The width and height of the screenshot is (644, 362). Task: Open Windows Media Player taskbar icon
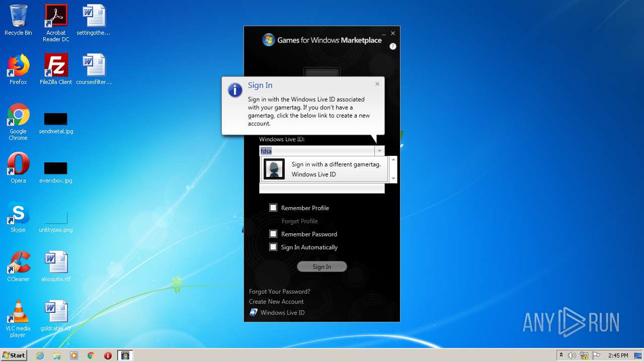[x=74, y=355]
